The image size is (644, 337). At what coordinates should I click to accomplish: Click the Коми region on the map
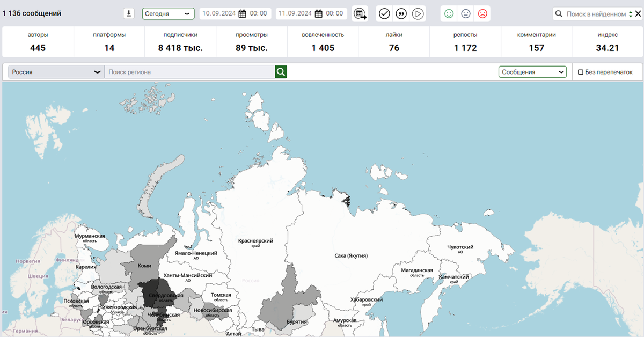pos(144,265)
